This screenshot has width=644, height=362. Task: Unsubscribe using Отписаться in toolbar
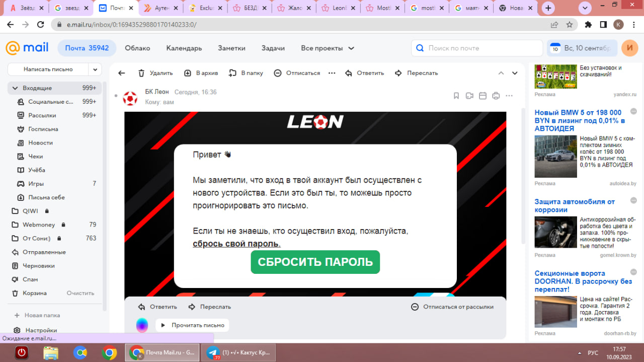[297, 73]
